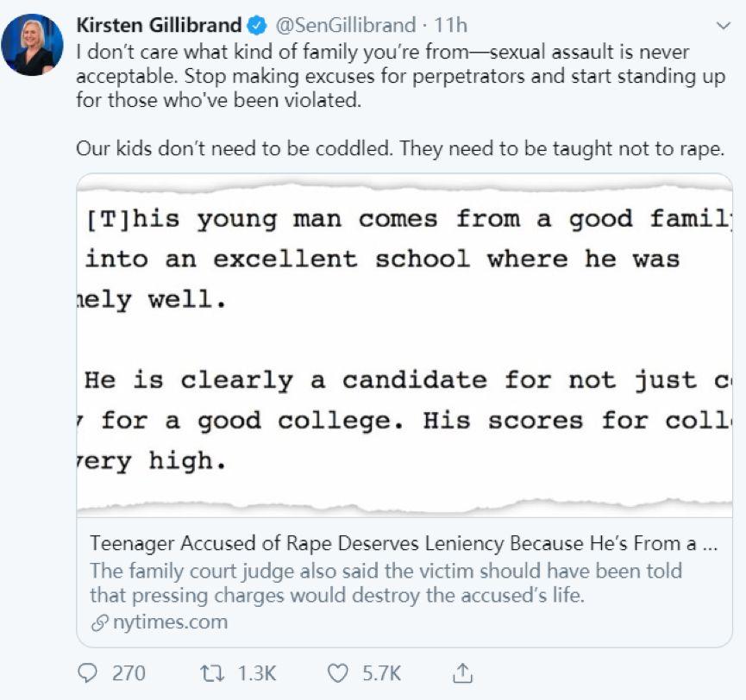Click the nytimes.com source link
Viewport: 746px width, 700px height.
tap(169, 622)
